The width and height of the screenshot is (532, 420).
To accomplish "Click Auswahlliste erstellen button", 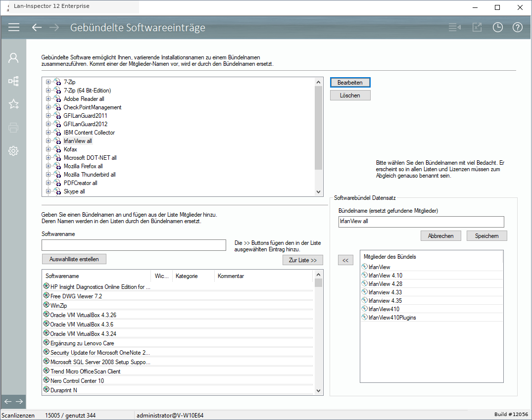I will (x=74, y=259).
